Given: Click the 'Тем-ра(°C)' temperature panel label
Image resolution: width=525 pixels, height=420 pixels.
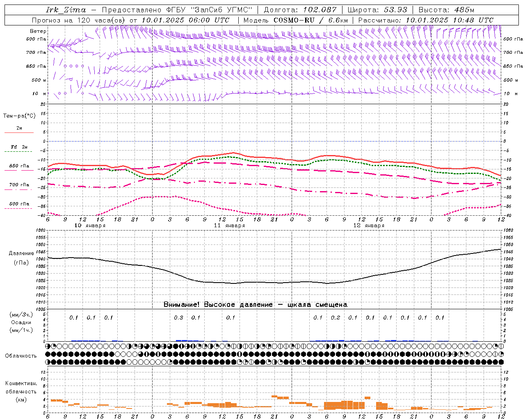Looking at the screenshot, I should pos(19,116).
